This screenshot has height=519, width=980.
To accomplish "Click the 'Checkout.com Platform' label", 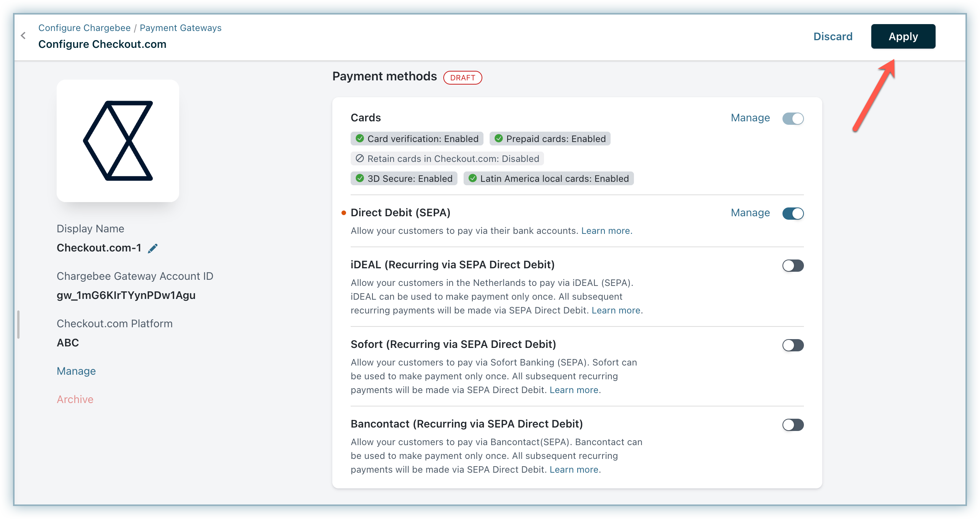I will pos(114,323).
